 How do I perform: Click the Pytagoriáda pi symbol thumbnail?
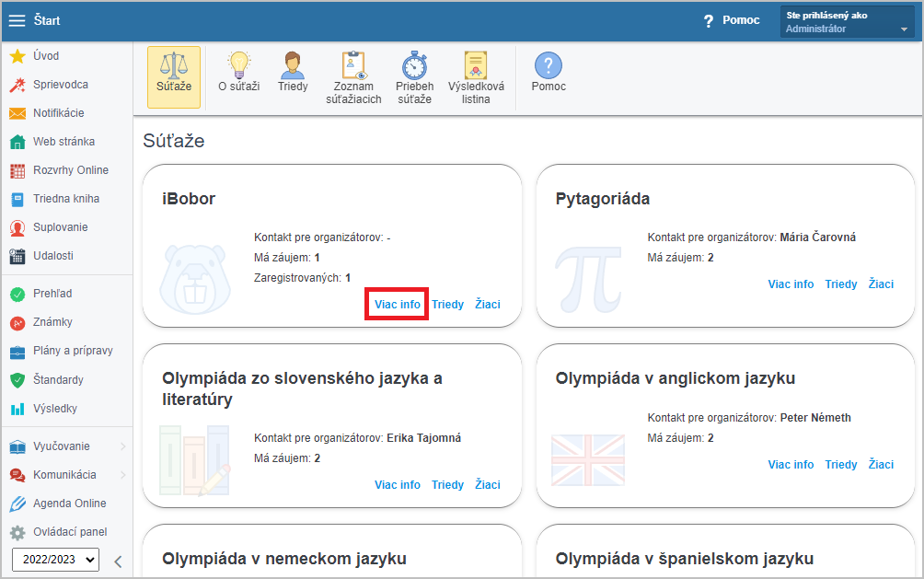589,280
